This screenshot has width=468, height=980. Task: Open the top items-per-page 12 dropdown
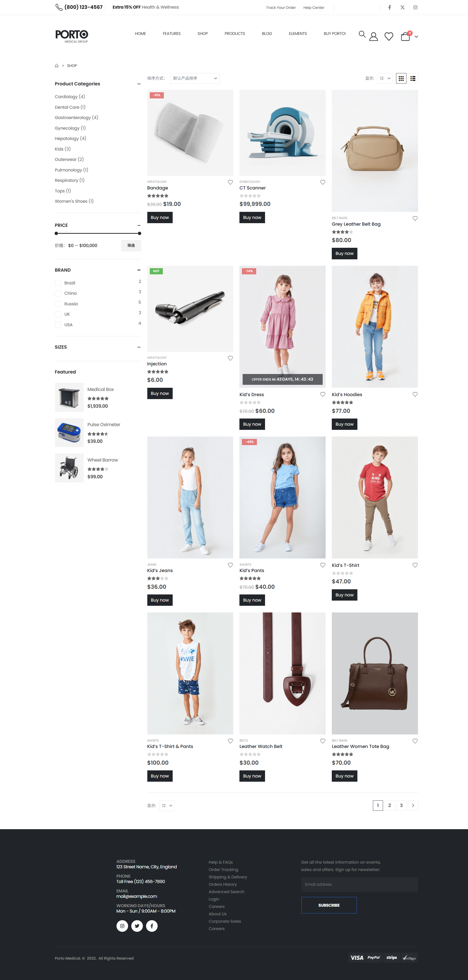point(385,78)
